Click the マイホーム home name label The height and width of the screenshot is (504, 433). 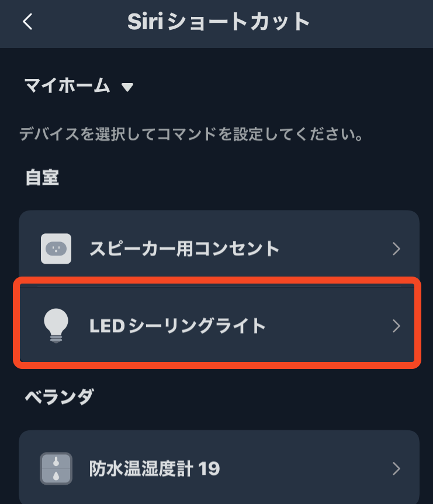[67, 87]
